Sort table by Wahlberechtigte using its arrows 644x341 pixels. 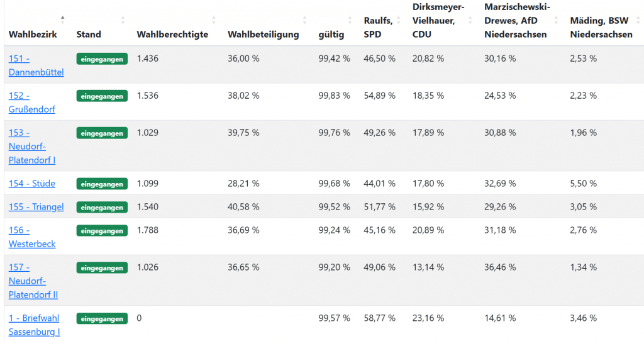point(214,20)
